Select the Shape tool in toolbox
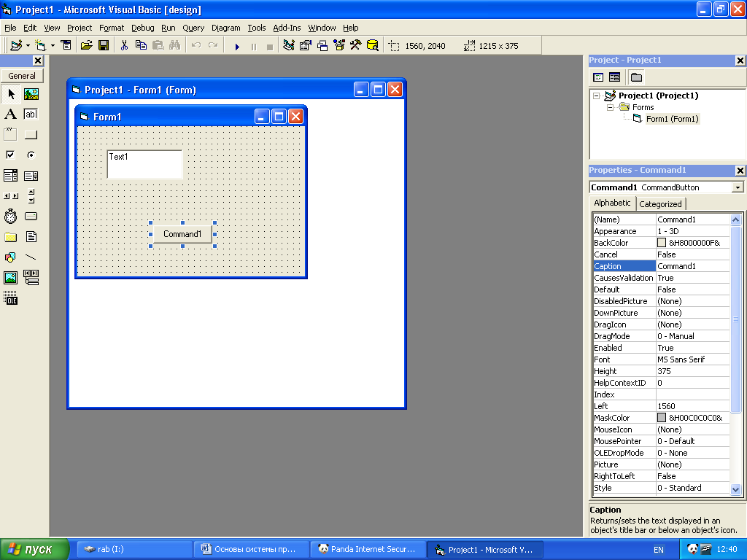Screen dimensions: 747x560 point(10,257)
